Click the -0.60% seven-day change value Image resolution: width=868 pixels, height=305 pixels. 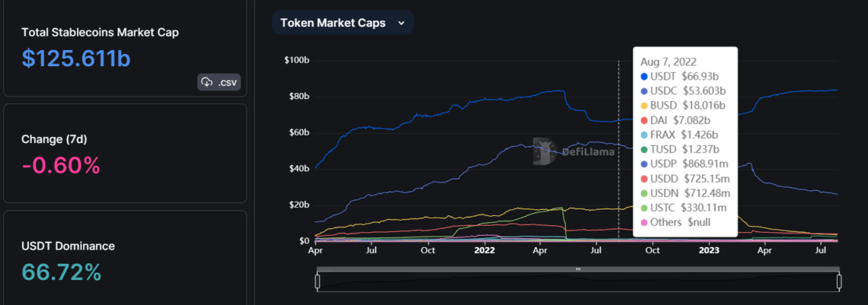[x=62, y=165]
